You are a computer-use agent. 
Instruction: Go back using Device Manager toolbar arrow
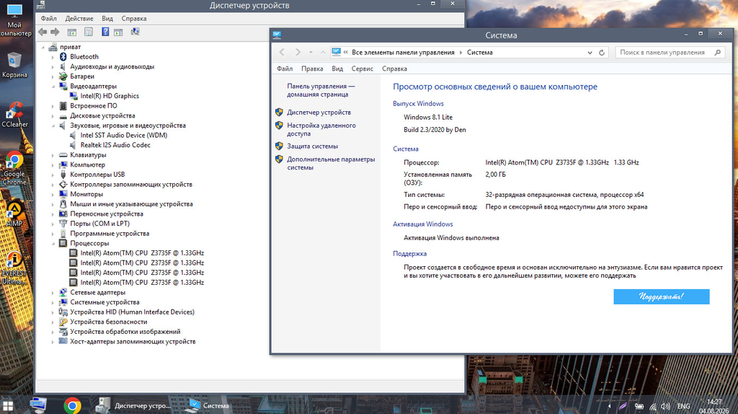click(x=43, y=32)
